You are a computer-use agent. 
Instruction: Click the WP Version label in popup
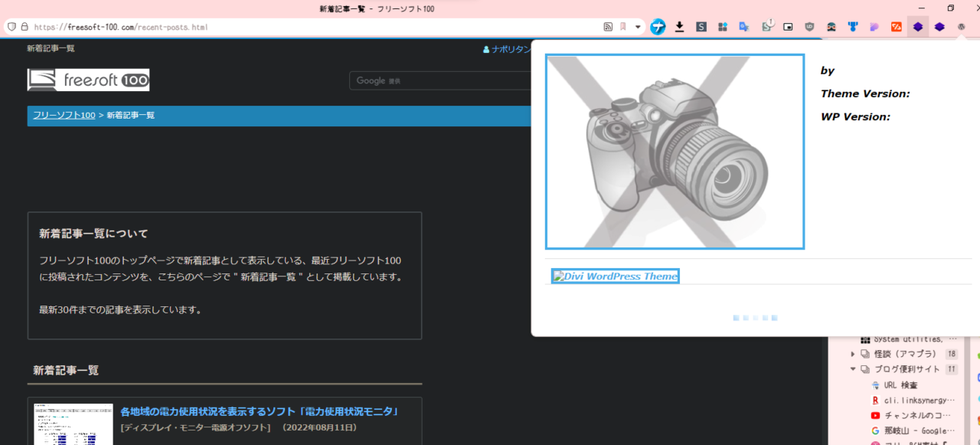[x=855, y=116]
